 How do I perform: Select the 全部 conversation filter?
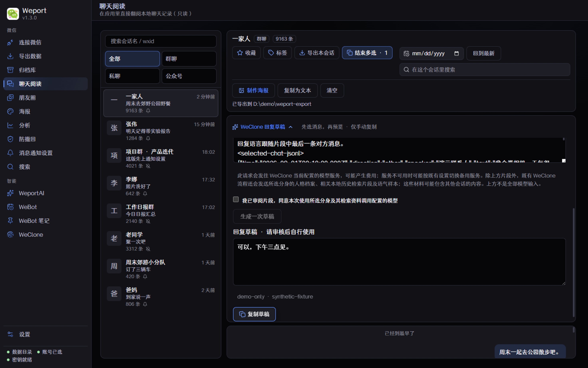pos(133,59)
